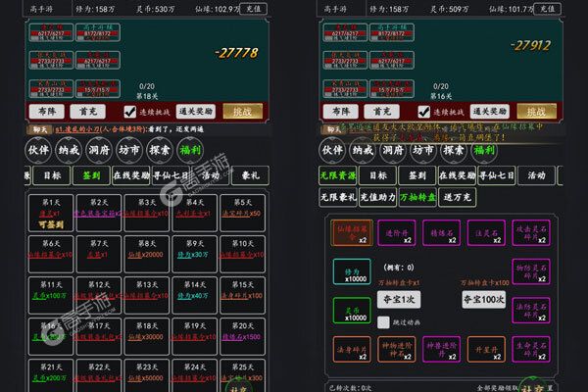
Task: Switch to 目标 tab in left screen
Action: pos(52,175)
